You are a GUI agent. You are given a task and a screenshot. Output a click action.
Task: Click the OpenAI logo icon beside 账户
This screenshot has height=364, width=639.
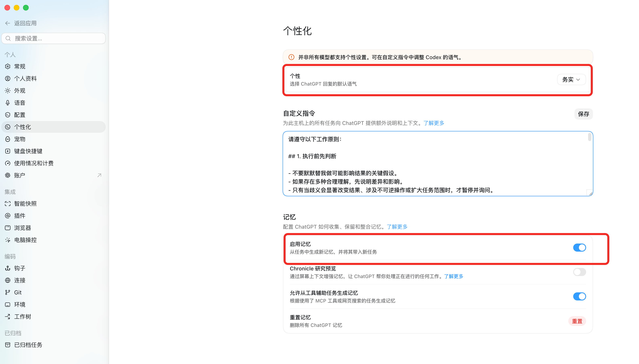8,176
